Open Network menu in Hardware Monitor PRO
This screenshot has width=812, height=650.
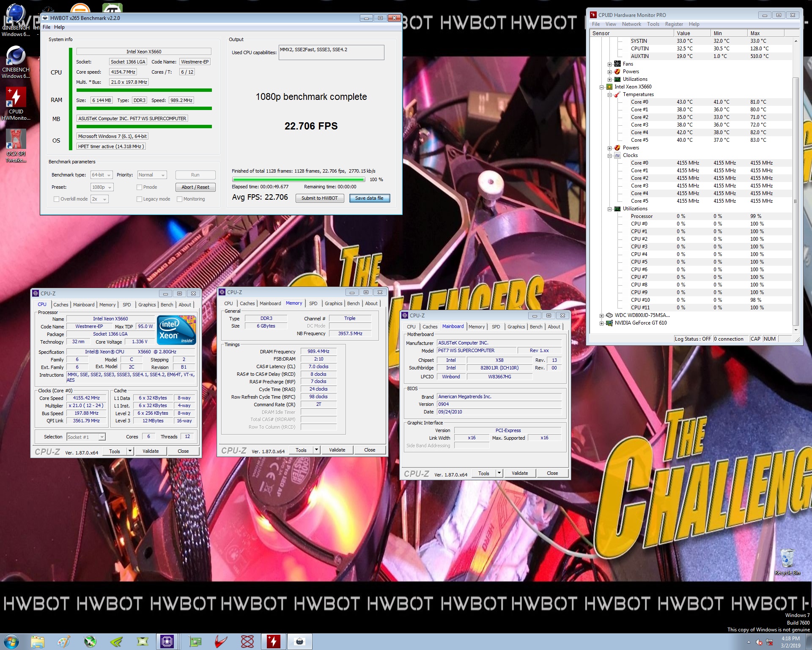click(x=631, y=24)
